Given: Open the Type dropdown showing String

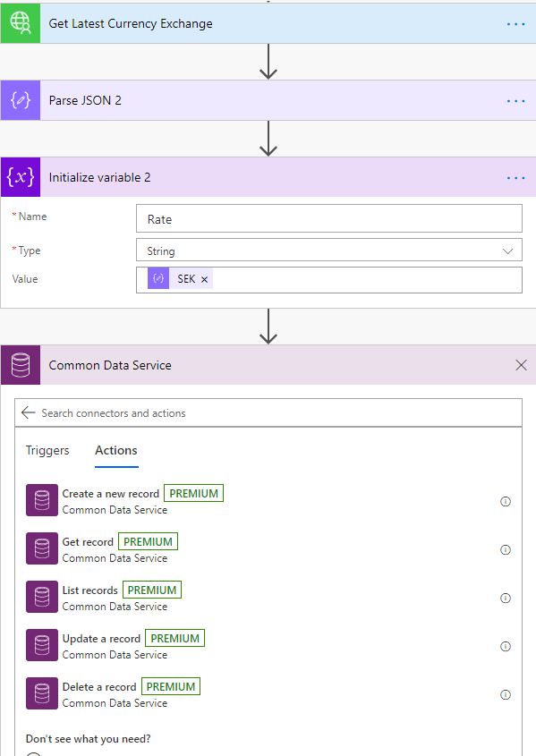Looking at the screenshot, I should (329, 251).
